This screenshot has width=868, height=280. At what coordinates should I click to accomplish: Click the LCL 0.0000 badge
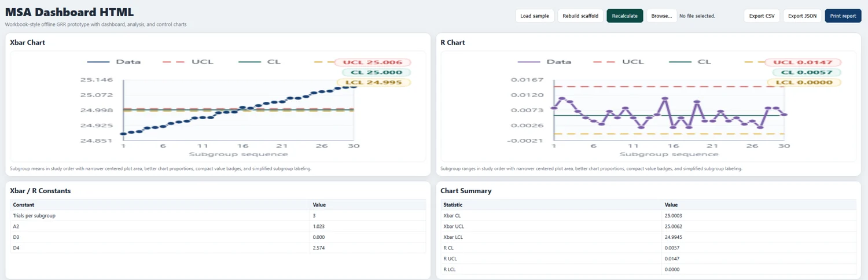[804, 83]
